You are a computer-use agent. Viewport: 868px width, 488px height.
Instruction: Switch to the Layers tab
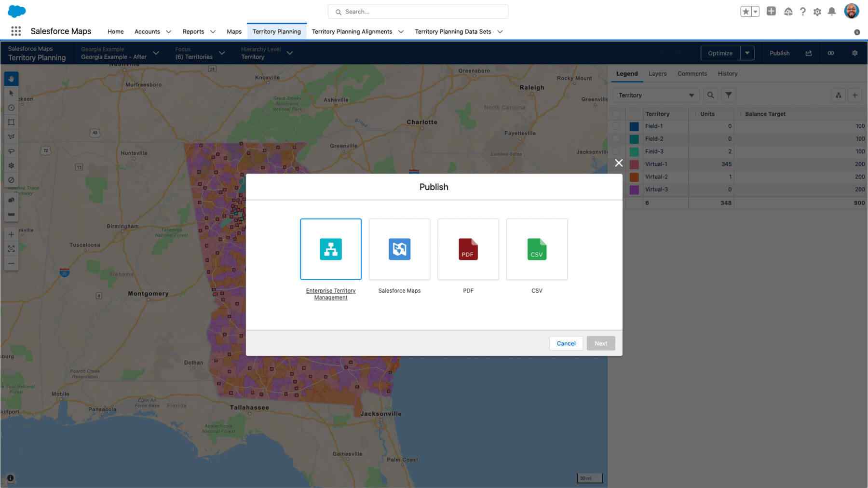(657, 74)
